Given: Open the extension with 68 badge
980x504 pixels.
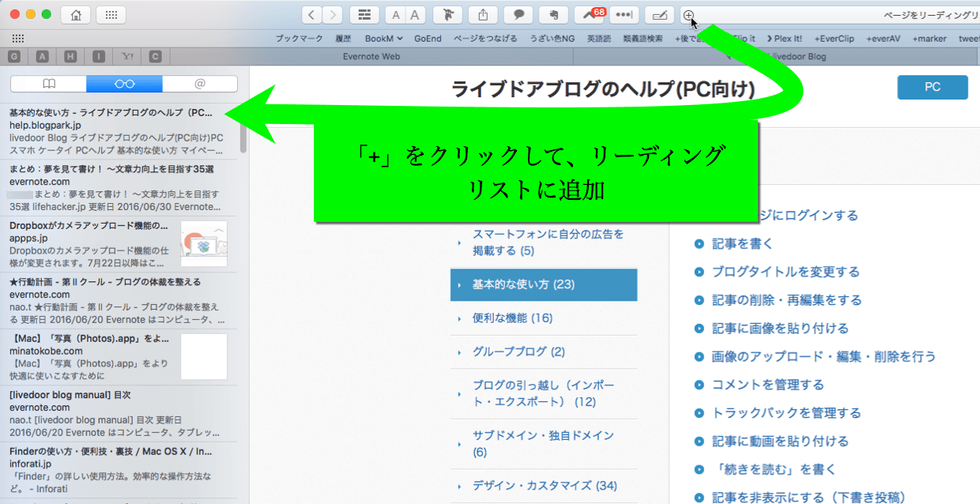Looking at the screenshot, I should pos(589,15).
